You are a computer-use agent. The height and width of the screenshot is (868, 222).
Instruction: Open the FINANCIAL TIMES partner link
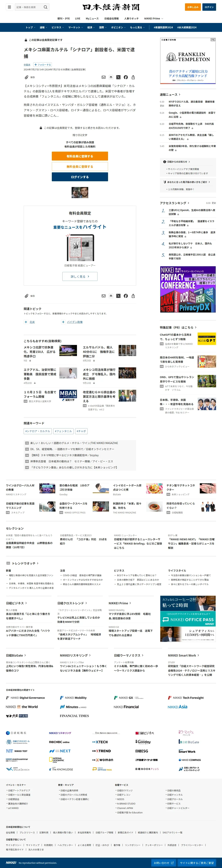[74, 716]
